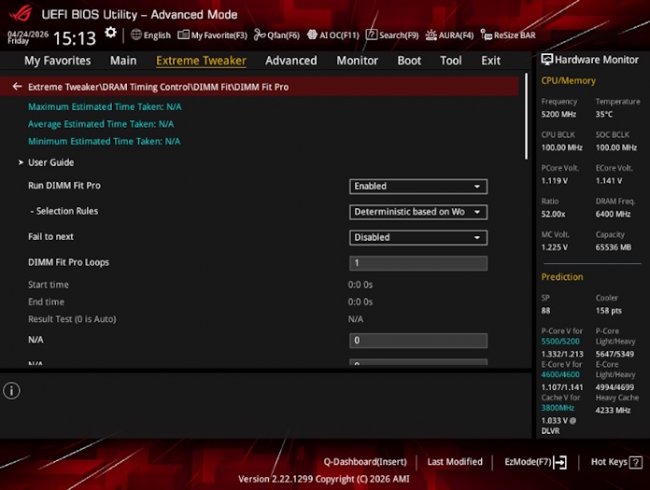Click the Hardware Monitor icon

(x=547, y=60)
